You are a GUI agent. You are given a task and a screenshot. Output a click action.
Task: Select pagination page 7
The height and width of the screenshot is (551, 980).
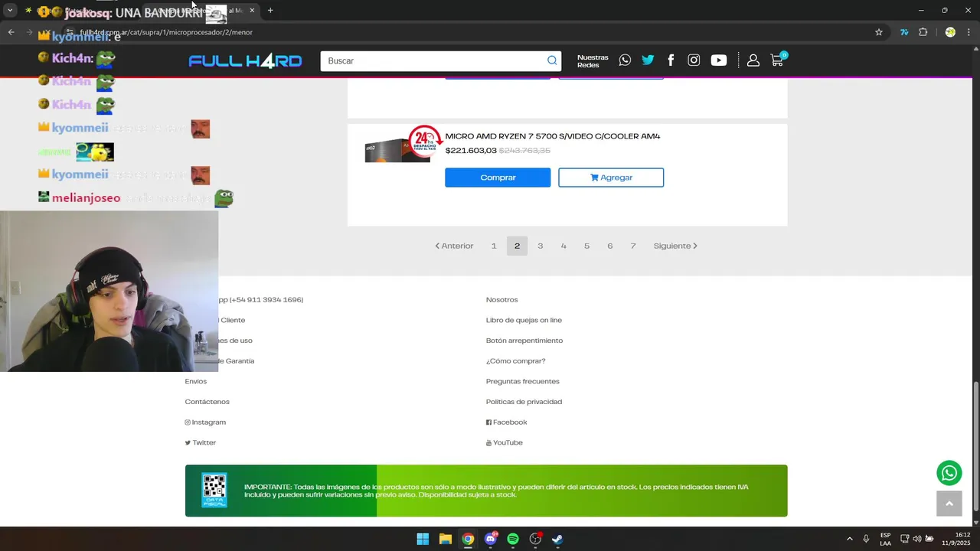(633, 246)
